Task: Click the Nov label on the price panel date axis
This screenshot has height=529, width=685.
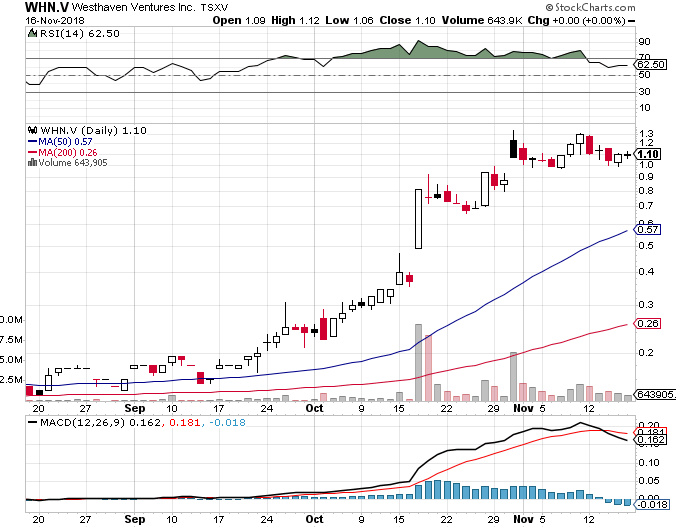Action: 523,408
